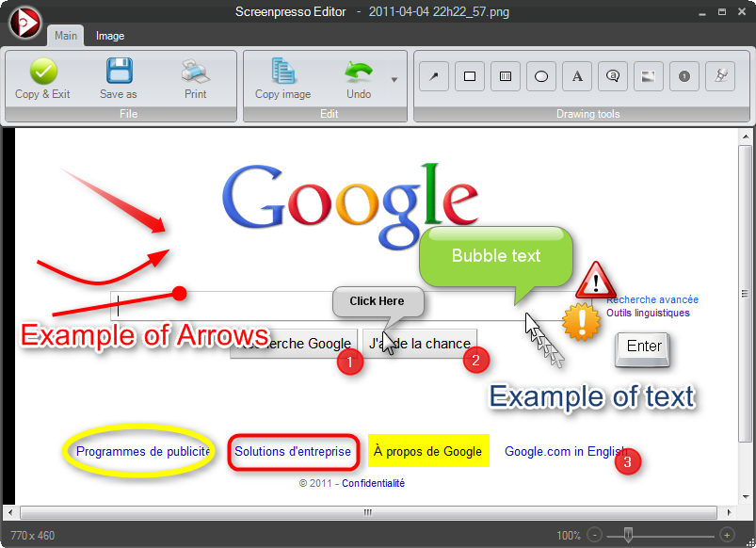The width and height of the screenshot is (756, 548).
Task: Click Google.com in English link
Action: point(565,452)
